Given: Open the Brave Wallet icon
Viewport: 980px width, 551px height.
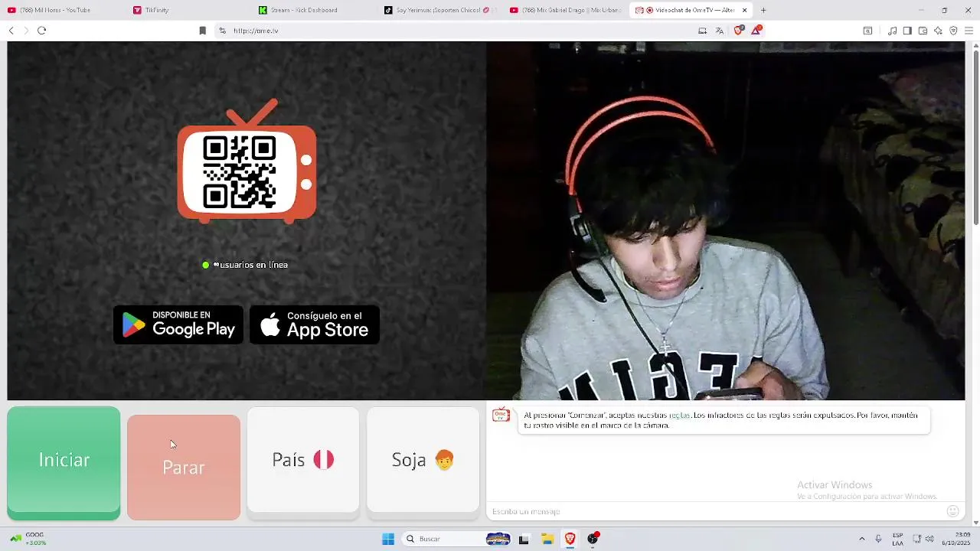Looking at the screenshot, I should tap(923, 31).
